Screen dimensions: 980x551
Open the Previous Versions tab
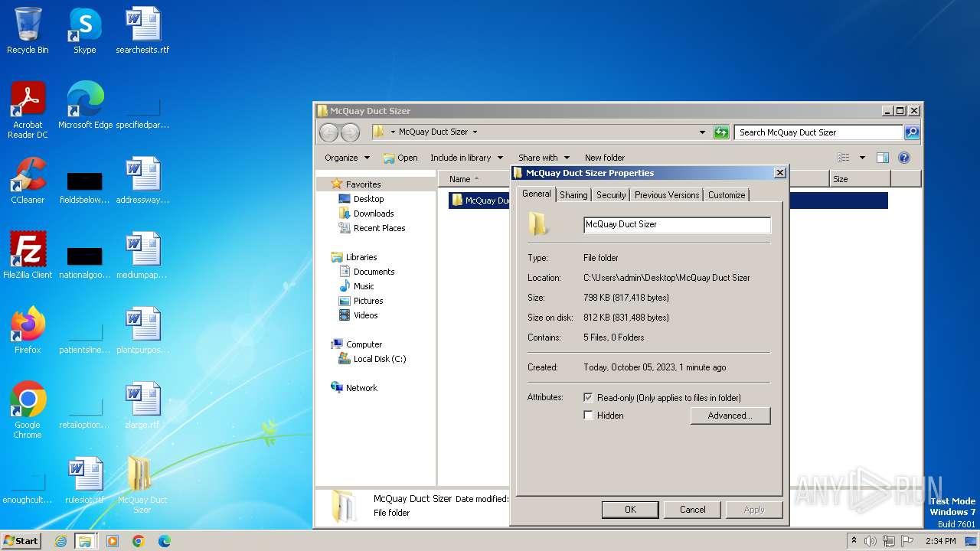pos(667,195)
